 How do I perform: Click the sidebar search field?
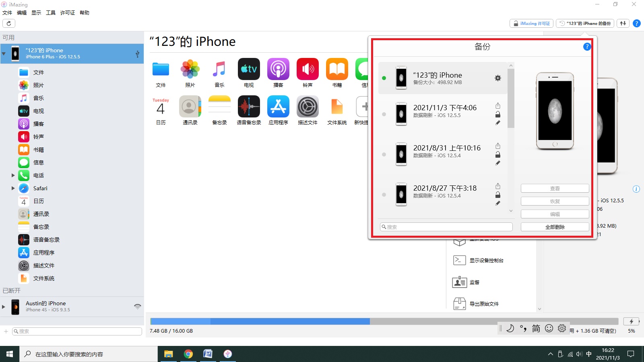(76, 331)
